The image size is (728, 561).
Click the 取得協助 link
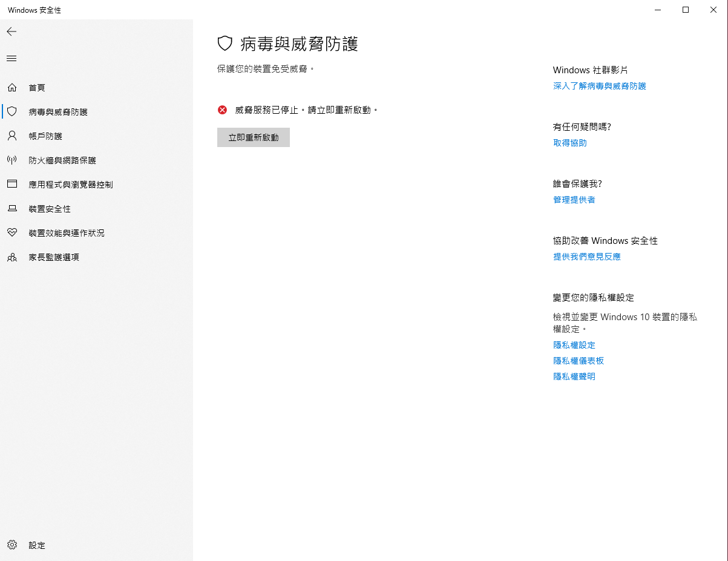pos(570,143)
